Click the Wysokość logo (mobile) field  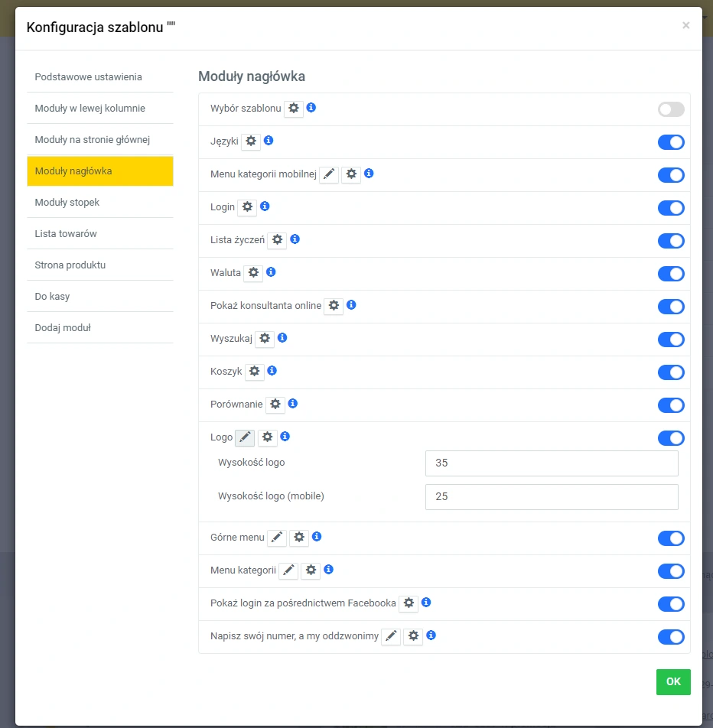(552, 497)
